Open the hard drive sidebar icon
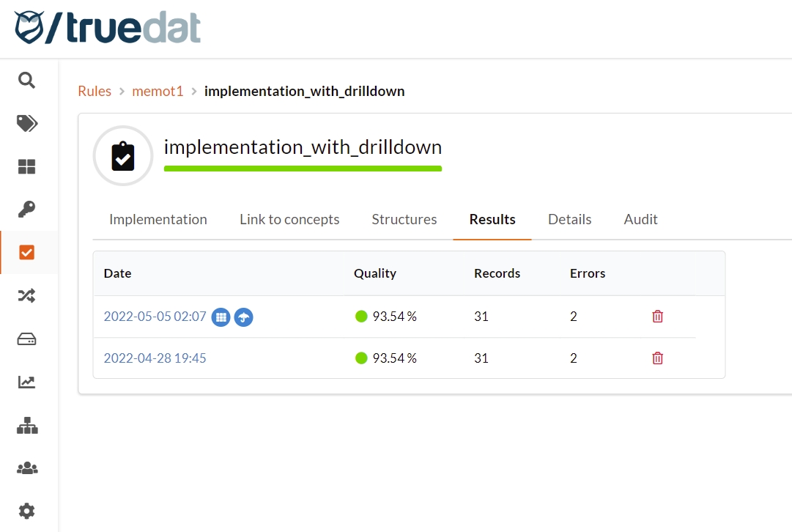The height and width of the screenshot is (532, 792). (27, 339)
